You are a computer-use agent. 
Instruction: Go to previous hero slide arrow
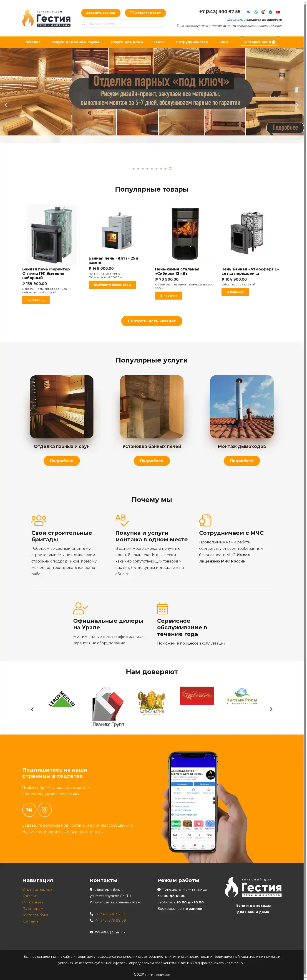click(x=6, y=105)
